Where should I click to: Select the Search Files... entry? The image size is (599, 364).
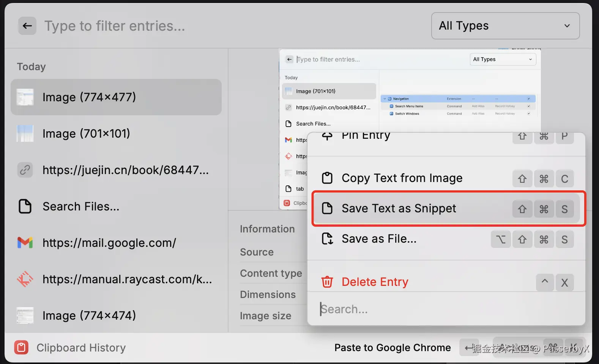click(116, 206)
